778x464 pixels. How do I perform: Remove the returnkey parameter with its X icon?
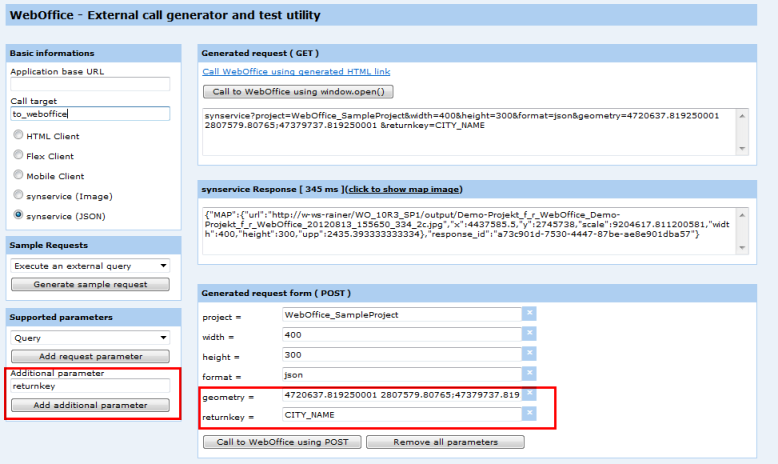pyautogui.click(x=529, y=414)
